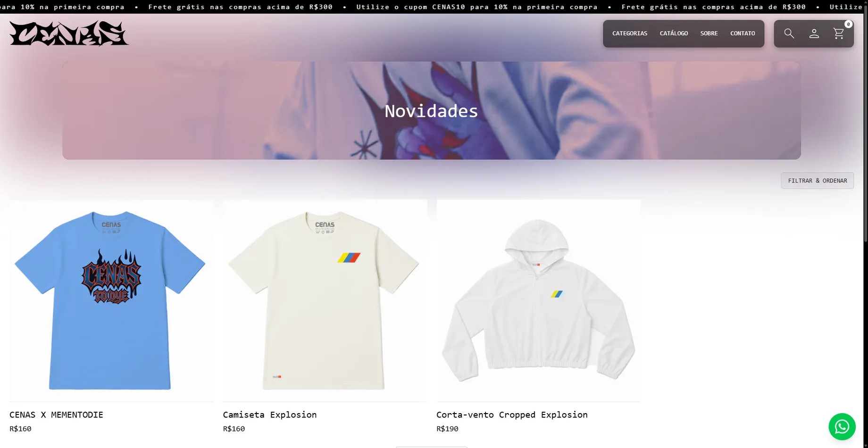Click the CENAS logo in header
868x448 pixels.
[69, 33]
